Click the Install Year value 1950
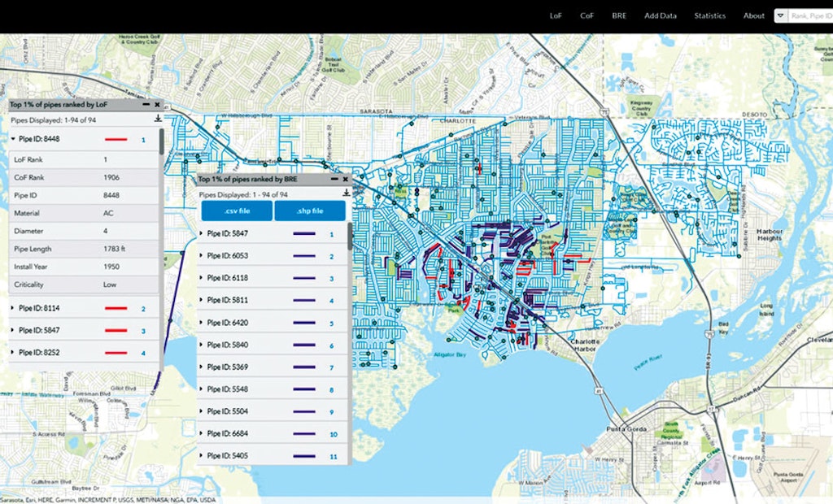 (112, 267)
